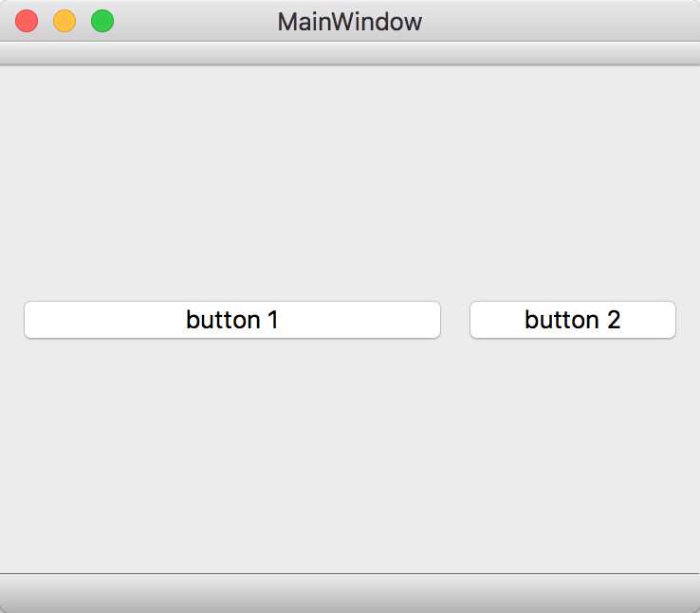Image resolution: width=700 pixels, height=613 pixels.
Task: Close the MainWindow using the red button
Action: (27, 21)
